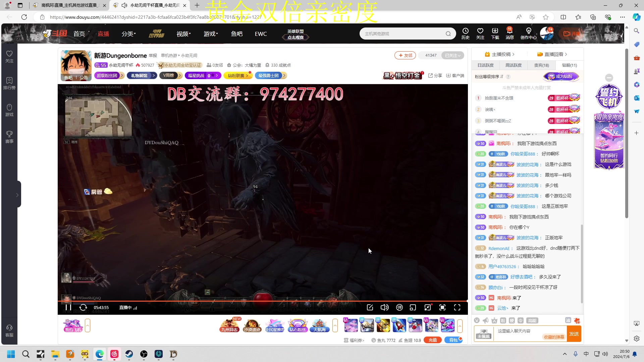The image size is (644, 362).
Task: Open the 背包 backpack button
Action: click(453, 340)
